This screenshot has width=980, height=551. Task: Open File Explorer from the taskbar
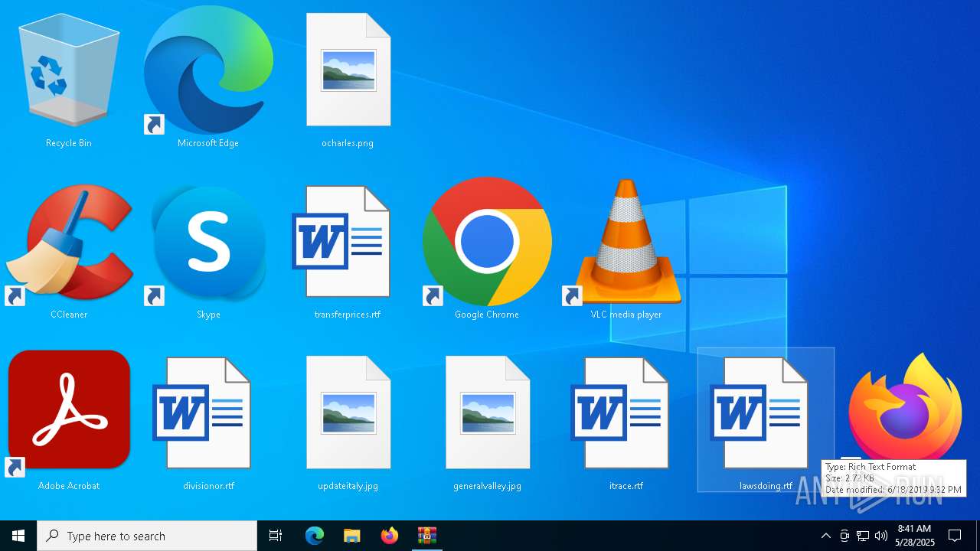pos(351,536)
